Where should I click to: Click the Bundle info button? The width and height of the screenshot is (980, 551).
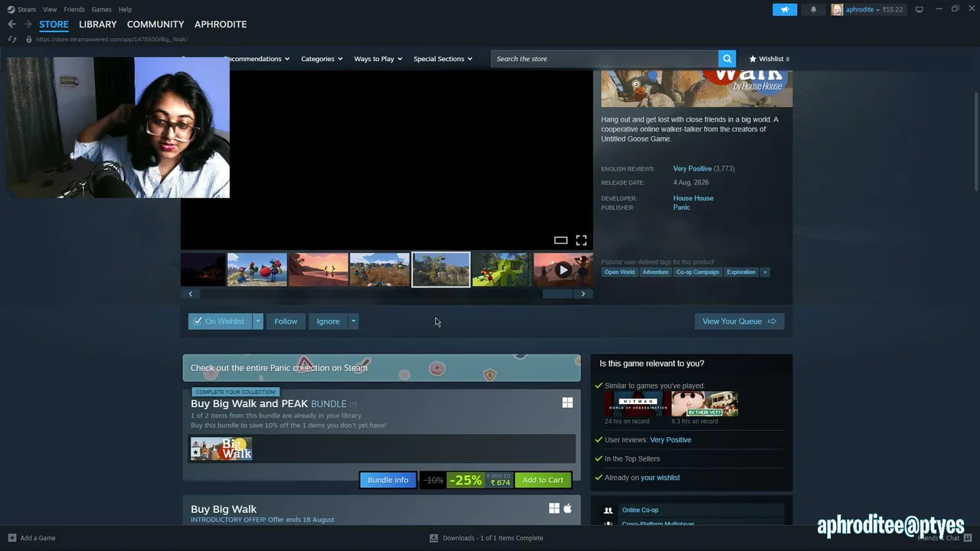point(388,480)
